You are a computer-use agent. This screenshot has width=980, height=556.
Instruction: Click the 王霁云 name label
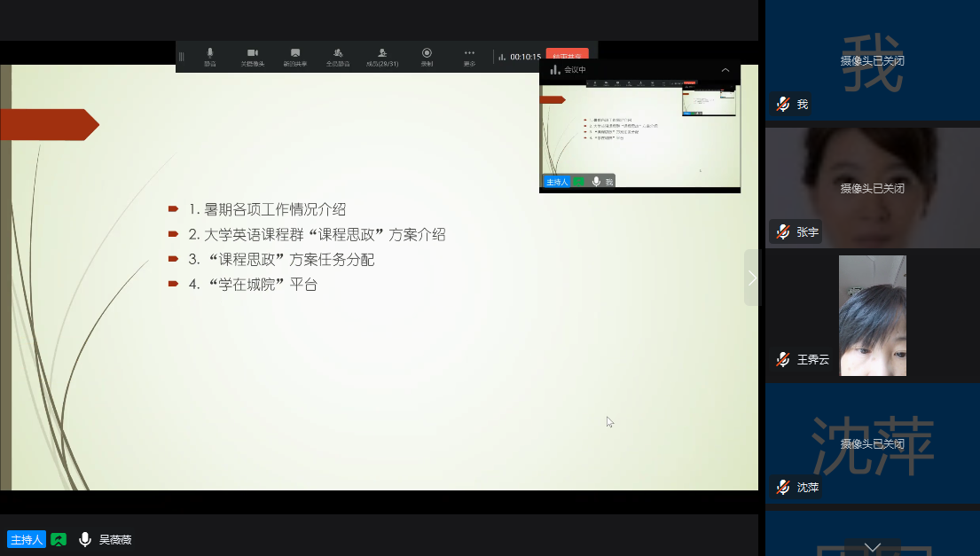point(813,359)
